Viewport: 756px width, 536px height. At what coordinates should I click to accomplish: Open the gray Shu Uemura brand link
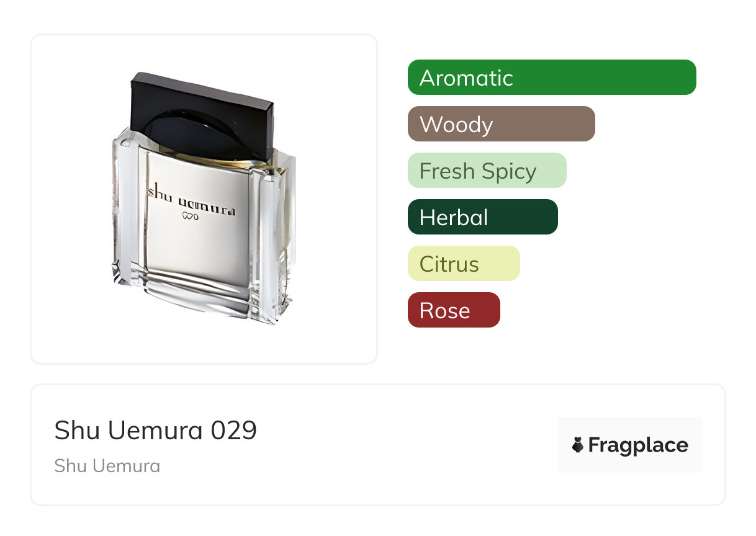tap(107, 465)
